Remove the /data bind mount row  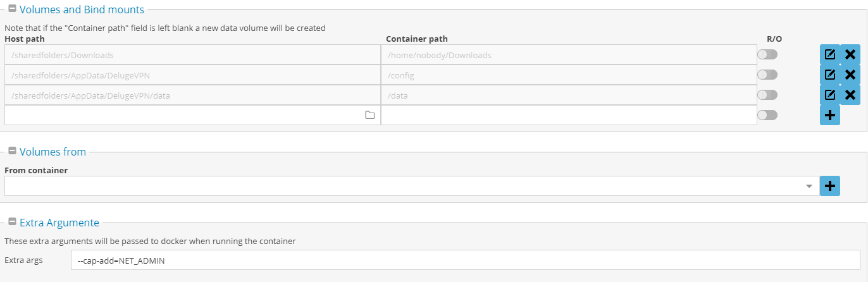tap(850, 95)
